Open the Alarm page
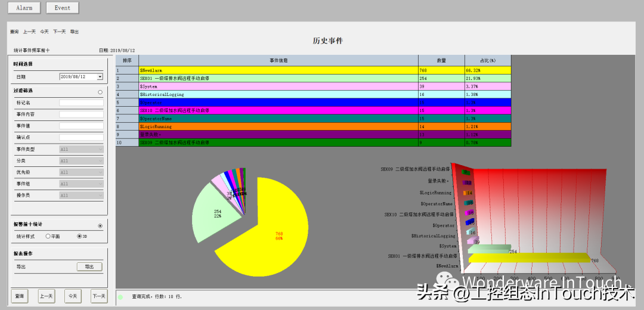Image resolution: width=644 pixels, height=310 pixels. click(24, 8)
